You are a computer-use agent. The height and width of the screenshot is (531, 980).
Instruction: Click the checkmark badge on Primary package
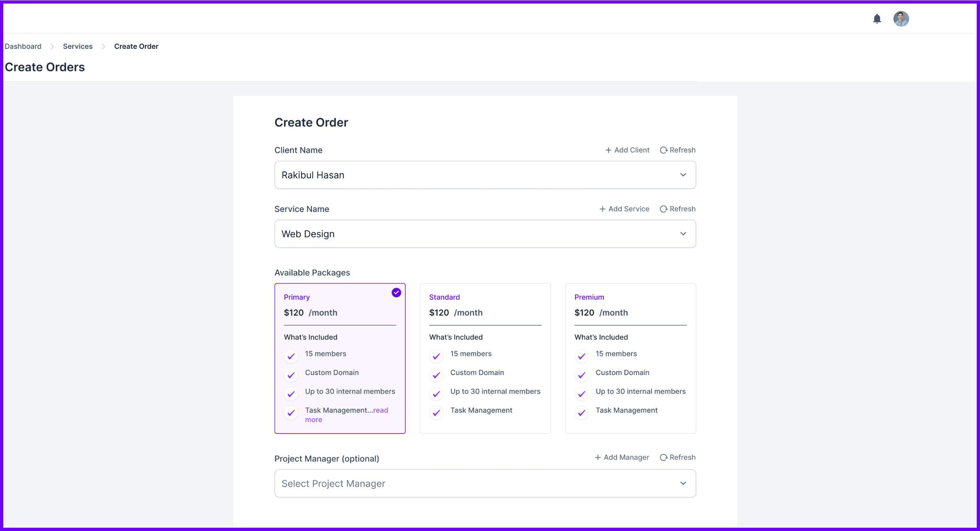pyautogui.click(x=396, y=292)
